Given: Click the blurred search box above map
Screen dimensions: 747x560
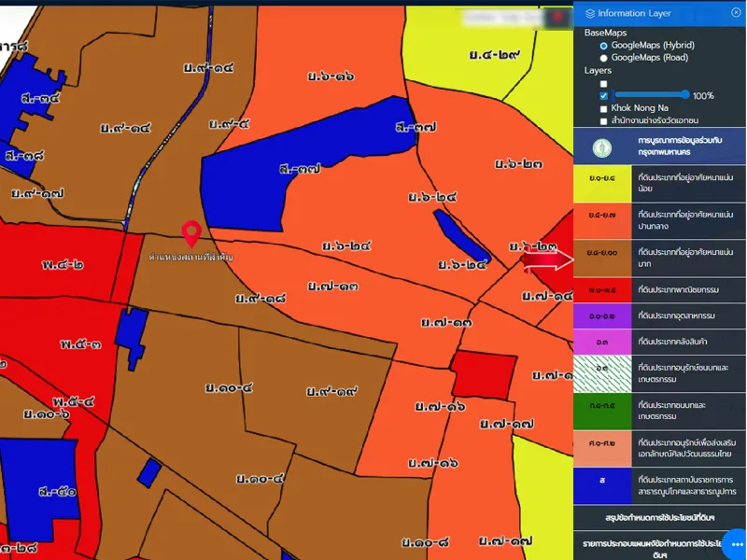Looking at the screenshot, I should pos(504,17).
